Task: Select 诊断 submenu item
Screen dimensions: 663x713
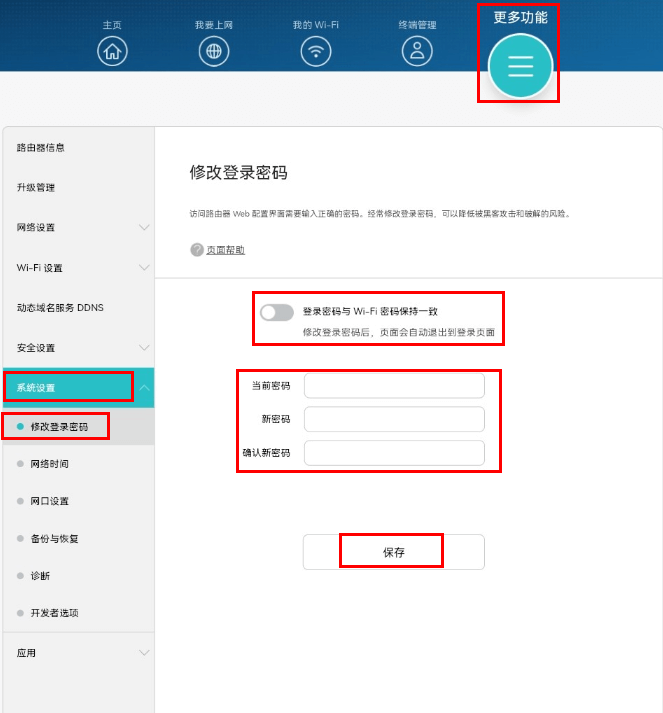Action: pos(40,576)
